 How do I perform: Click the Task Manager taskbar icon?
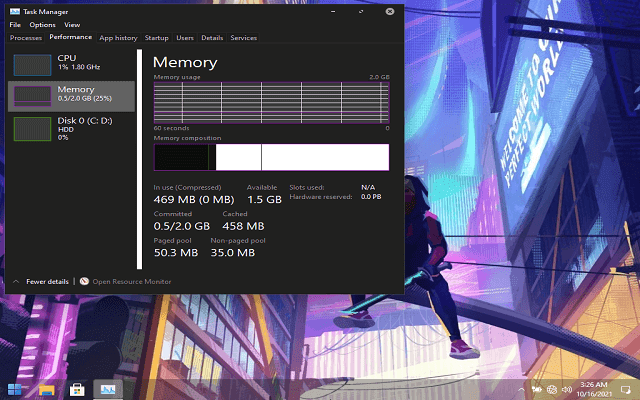point(108,390)
